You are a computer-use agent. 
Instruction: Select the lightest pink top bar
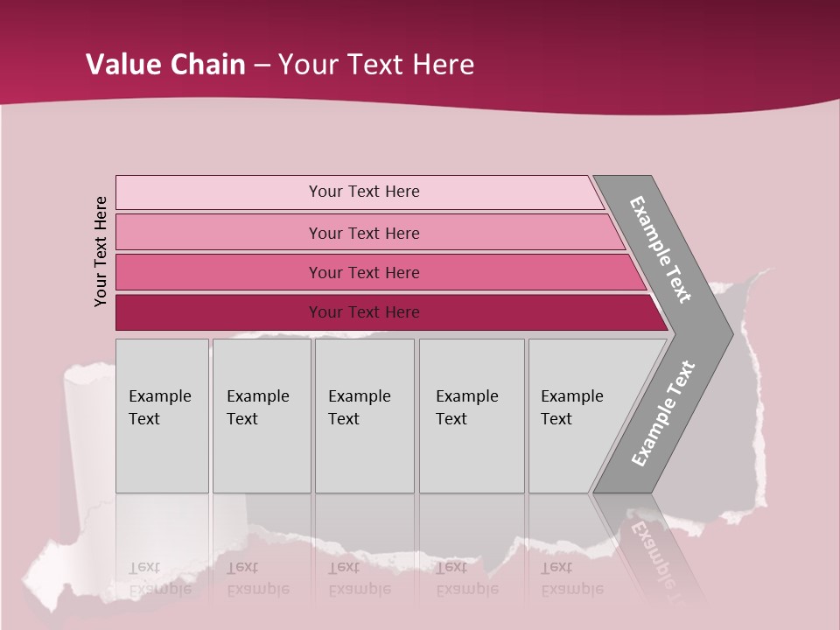(363, 192)
